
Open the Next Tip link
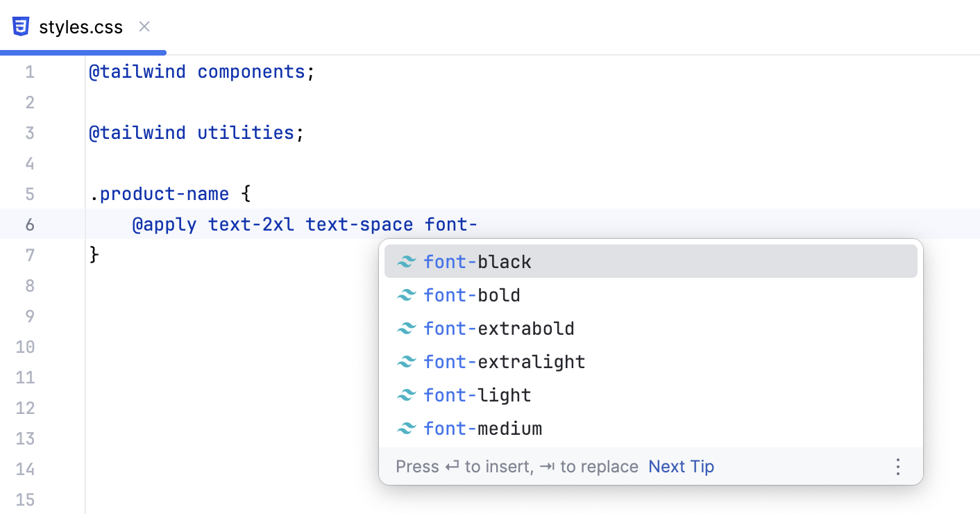point(681,467)
